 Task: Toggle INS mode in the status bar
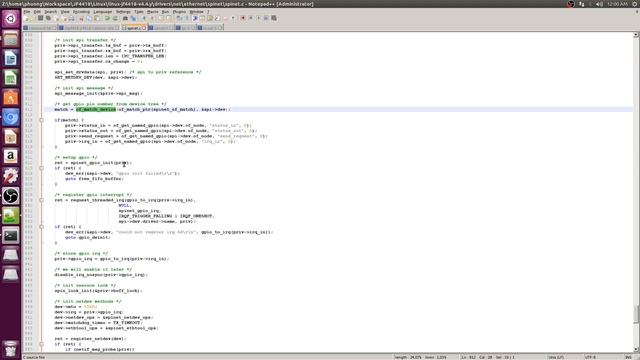(x=629, y=357)
